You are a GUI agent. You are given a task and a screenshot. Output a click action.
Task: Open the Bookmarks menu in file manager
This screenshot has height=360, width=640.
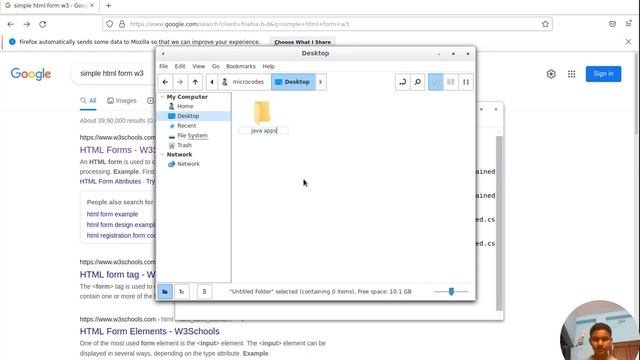(x=241, y=66)
